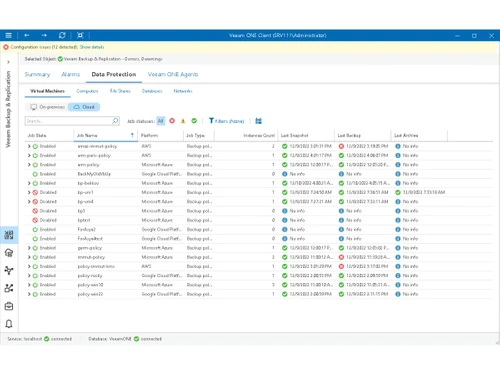The height and width of the screenshot is (375, 500).
Task: Open Veeam Backup & Replication sidebar icon
Action: [x=9, y=235]
